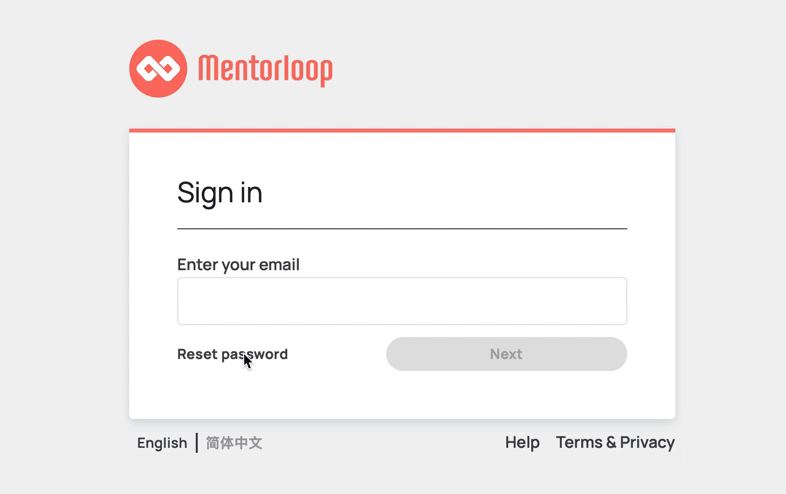Click the round Mentorloop logo icon
This screenshot has width=786, height=494.
158,69
